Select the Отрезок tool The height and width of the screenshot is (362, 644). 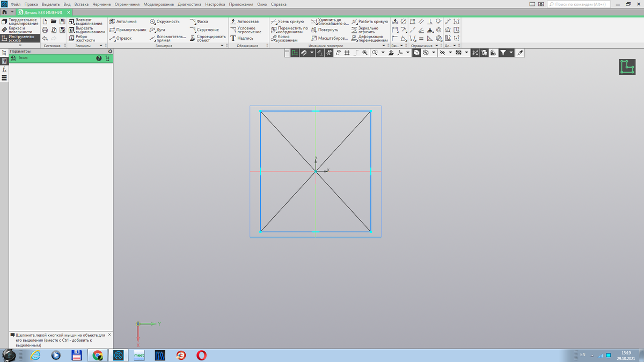click(x=120, y=39)
